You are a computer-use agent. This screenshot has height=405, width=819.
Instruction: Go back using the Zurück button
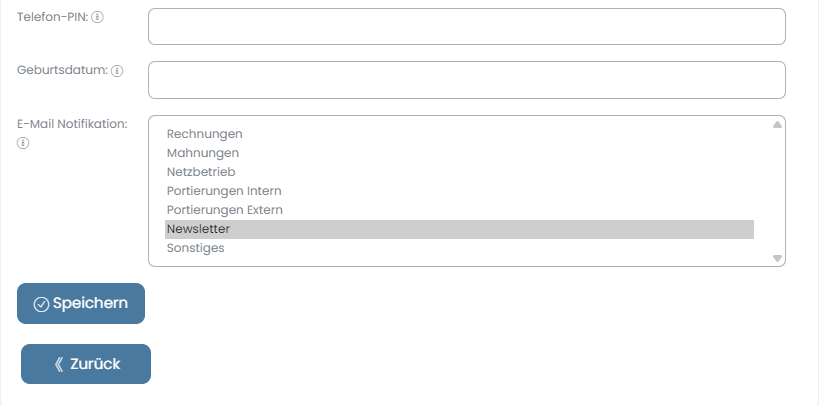(86, 364)
